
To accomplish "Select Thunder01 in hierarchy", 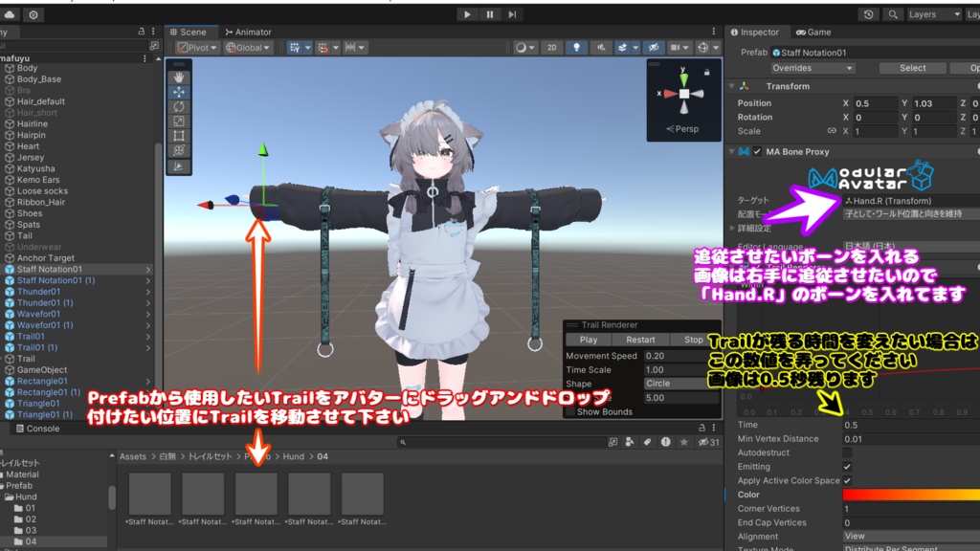I will coord(38,292).
